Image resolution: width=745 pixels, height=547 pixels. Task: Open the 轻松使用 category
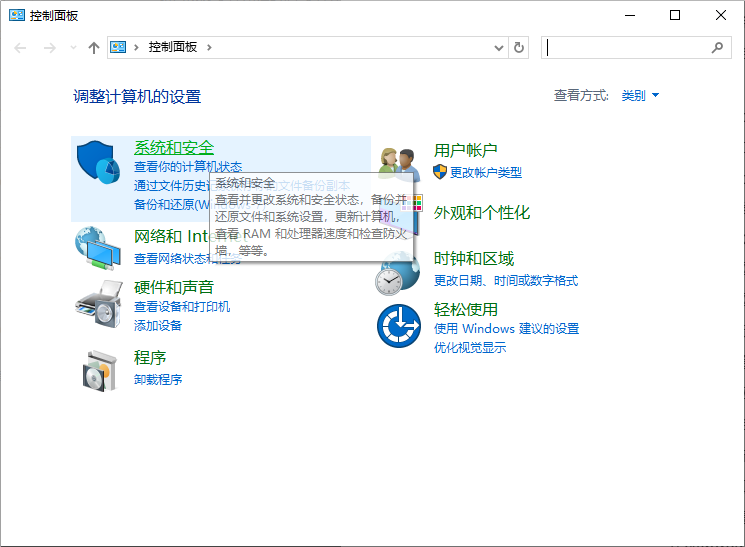pyautogui.click(x=466, y=309)
